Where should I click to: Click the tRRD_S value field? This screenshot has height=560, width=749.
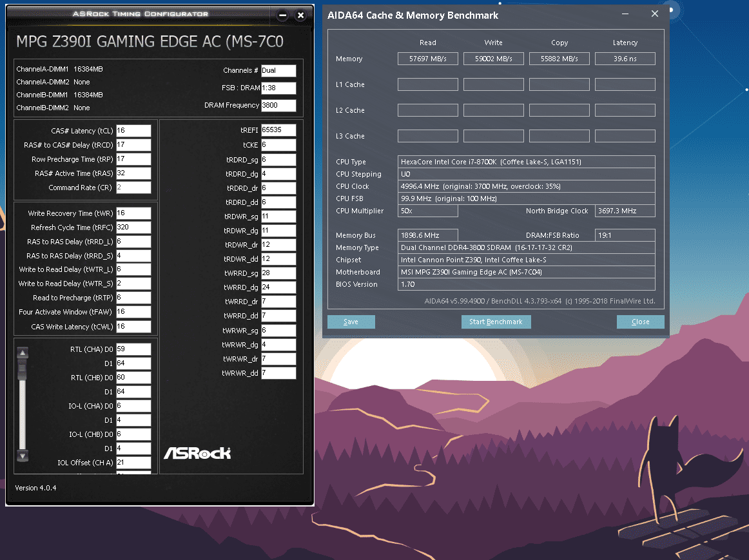(x=134, y=256)
